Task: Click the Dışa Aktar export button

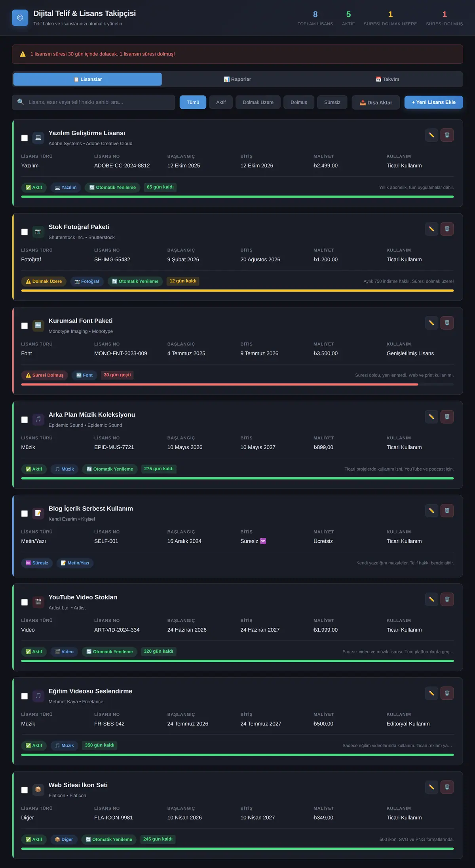Action: click(376, 102)
